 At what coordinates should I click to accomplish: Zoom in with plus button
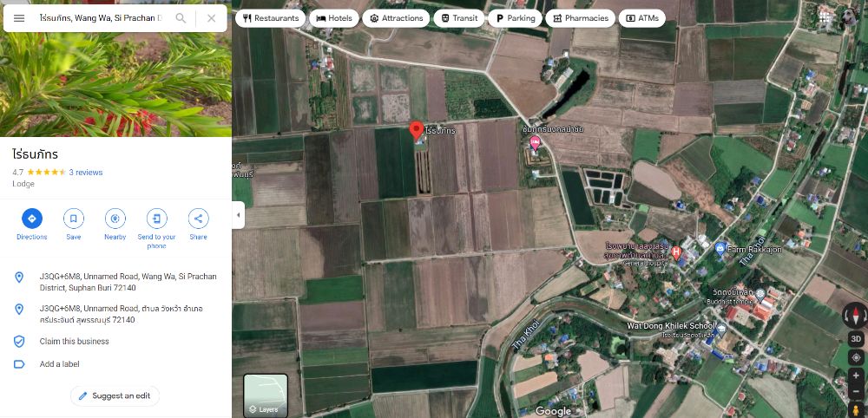856,376
